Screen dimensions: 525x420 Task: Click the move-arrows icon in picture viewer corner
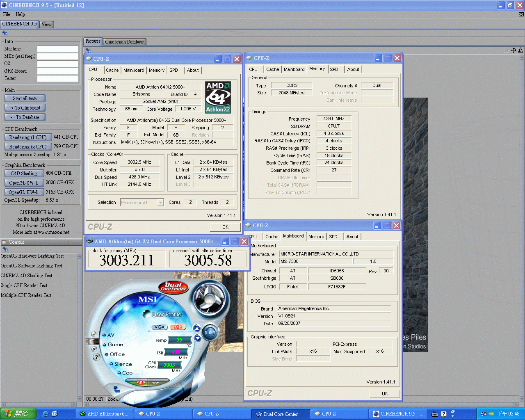(514, 50)
